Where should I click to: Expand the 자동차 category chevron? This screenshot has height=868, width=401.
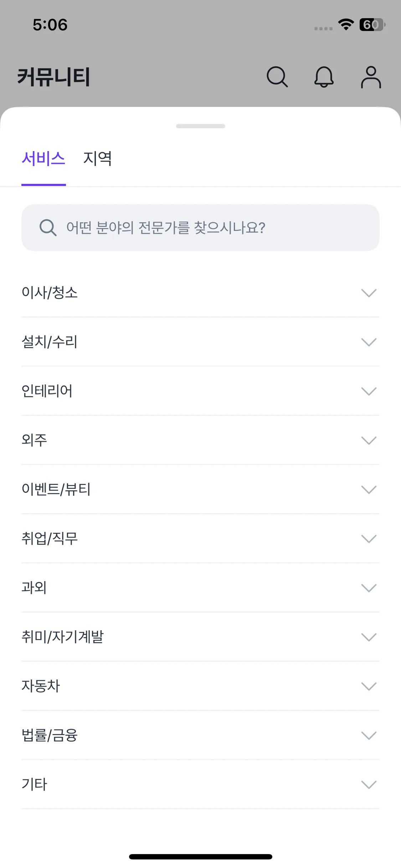pos(369,686)
